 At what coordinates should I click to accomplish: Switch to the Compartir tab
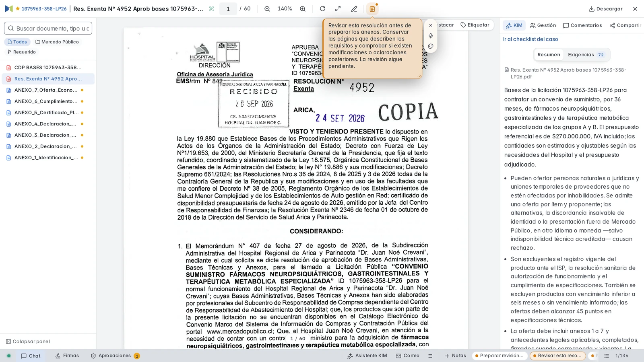coord(625,25)
